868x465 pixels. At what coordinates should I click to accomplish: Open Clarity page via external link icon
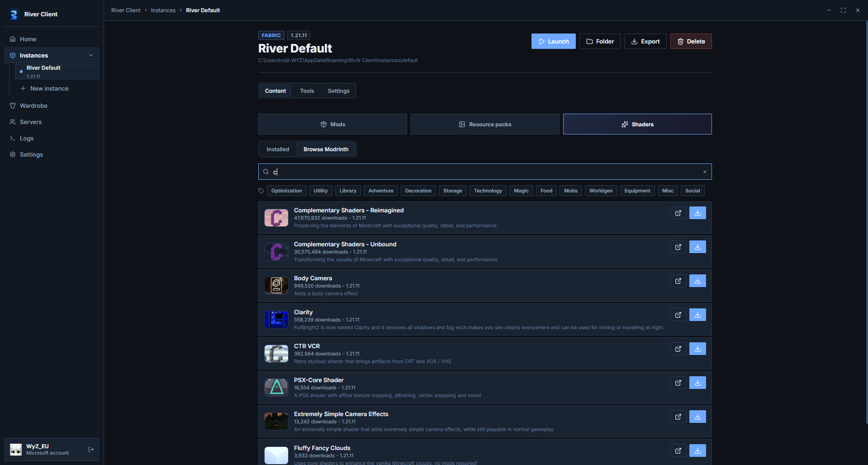[678, 315]
